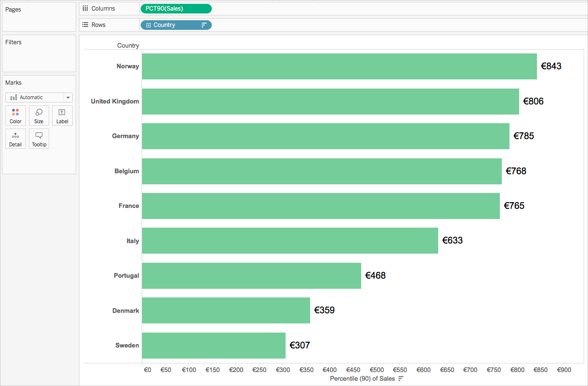The height and width of the screenshot is (386, 588).
Task: Open the Tooltip marks card
Action: coord(39,139)
